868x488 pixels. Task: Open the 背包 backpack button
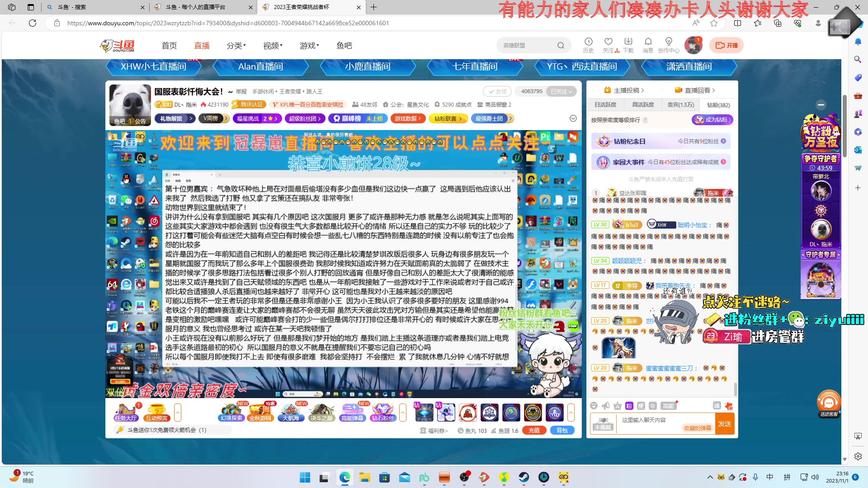pos(562,430)
